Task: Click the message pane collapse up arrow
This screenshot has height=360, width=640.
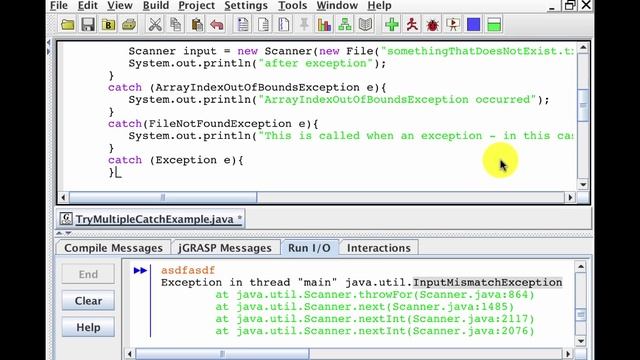Action: (x=59, y=233)
